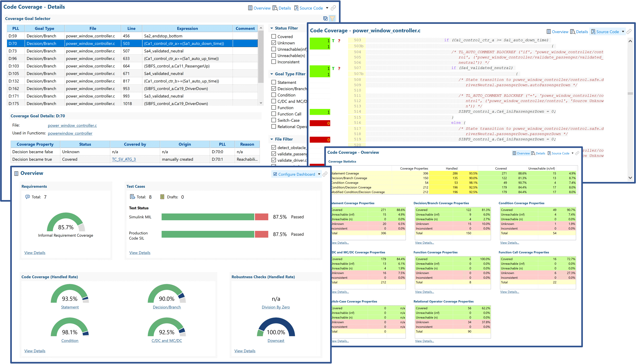Click the filter funnel icon in Coverage Goal Selector

point(332,19)
